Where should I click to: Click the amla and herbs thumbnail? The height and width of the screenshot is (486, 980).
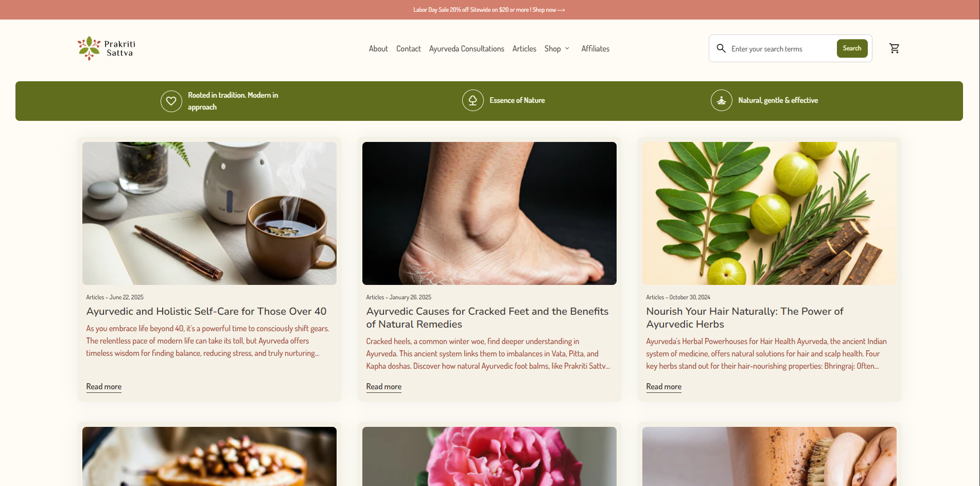[x=769, y=213]
